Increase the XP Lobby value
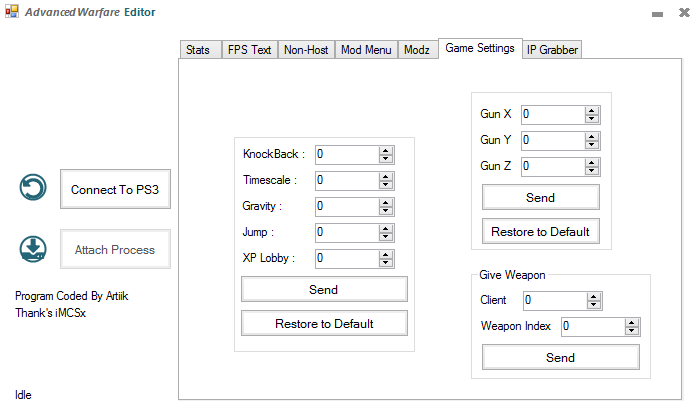Viewport: 699px width, 413px height. click(386, 254)
